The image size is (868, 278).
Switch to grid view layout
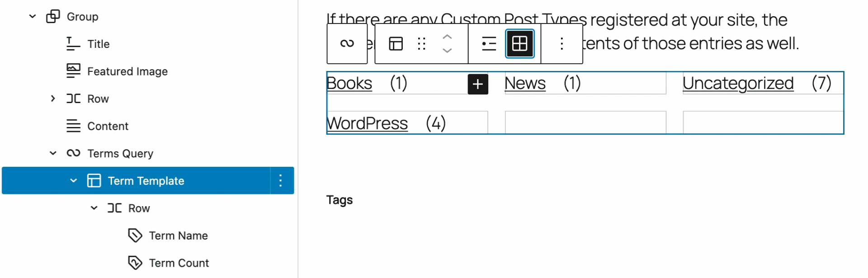tap(519, 44)
